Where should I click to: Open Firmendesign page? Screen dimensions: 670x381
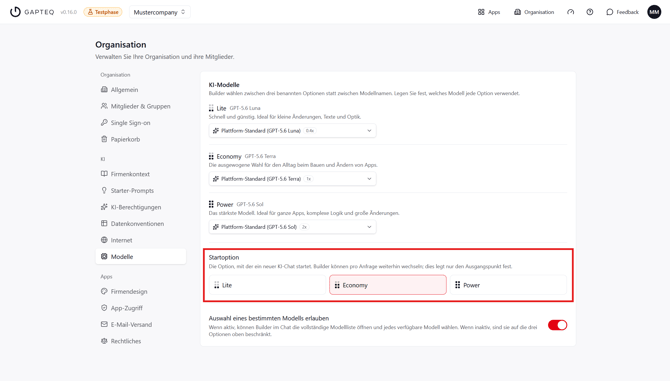[x=141, y=291]
